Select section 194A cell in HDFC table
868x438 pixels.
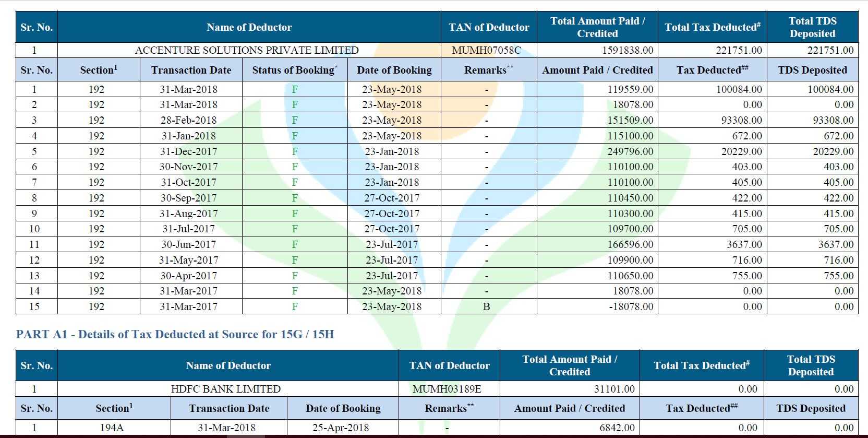[x=112, y=428]
